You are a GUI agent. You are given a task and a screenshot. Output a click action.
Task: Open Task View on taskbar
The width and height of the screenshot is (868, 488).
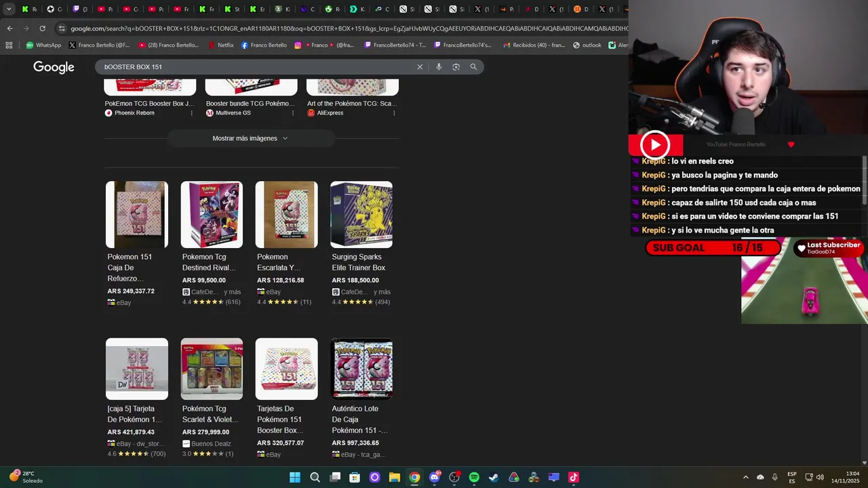pos(335,477)
